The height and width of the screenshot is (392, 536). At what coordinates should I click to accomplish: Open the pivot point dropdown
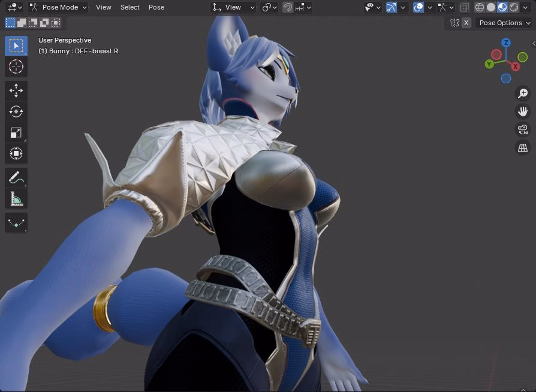[x=269, y=7]
